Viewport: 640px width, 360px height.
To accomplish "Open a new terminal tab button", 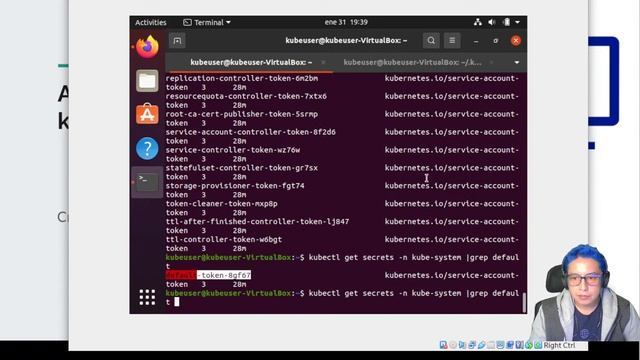I will coord(177,41).
